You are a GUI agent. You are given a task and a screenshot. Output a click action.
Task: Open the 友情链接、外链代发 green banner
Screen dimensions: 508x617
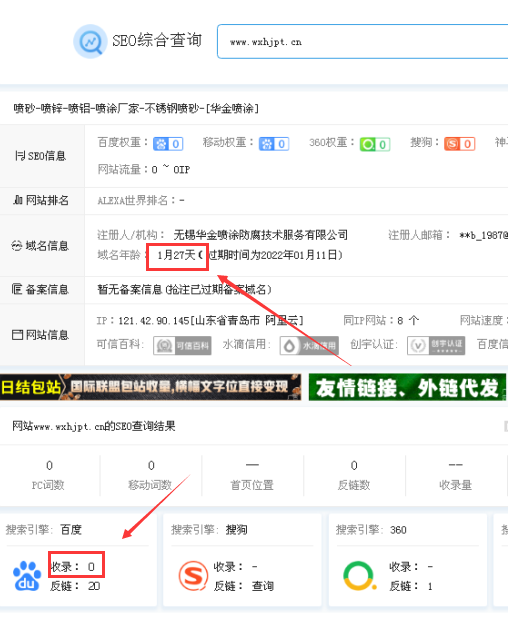tap(408, 387)
